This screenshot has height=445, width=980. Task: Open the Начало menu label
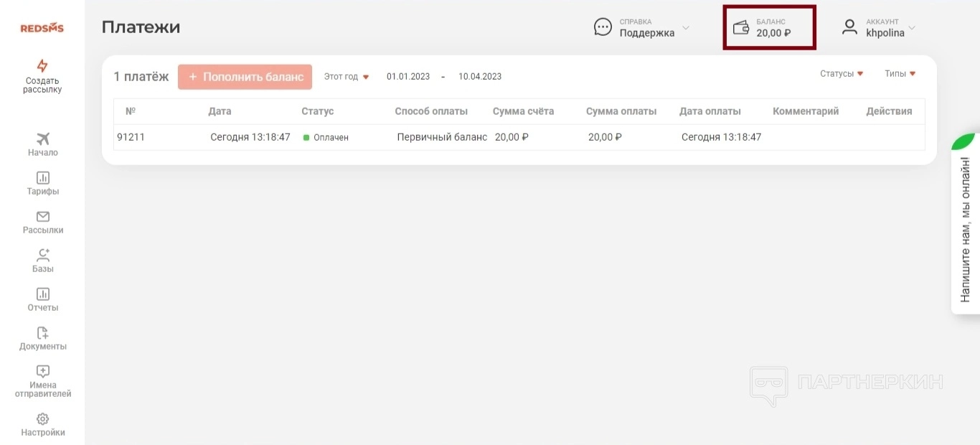click(43, 153)
